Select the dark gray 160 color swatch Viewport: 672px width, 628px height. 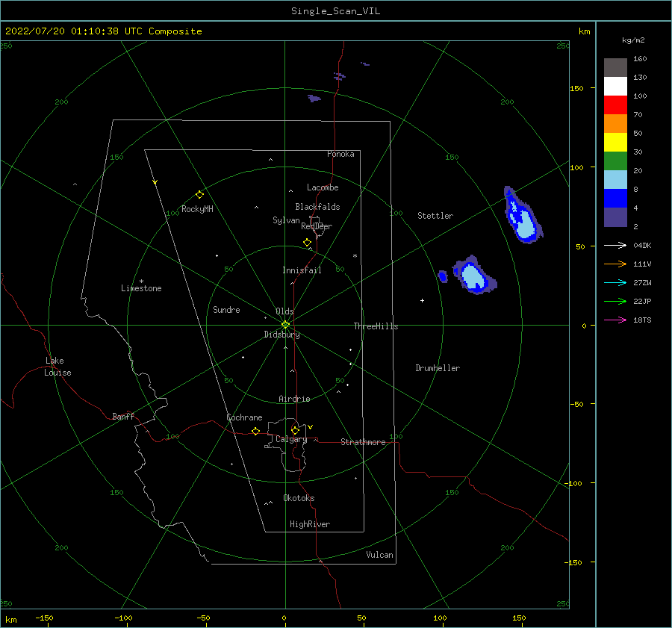[x=615, y=67]
